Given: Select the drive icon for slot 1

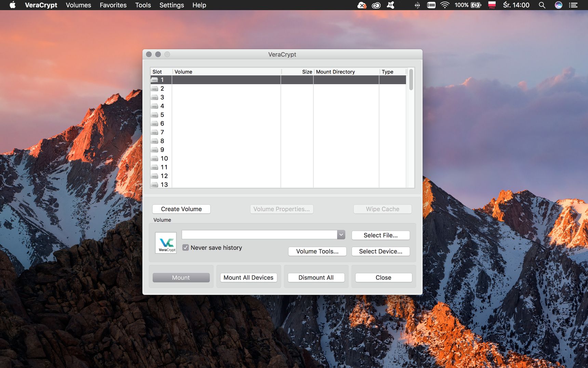Looking at the screenshot, I should click(x=155, y=80).
